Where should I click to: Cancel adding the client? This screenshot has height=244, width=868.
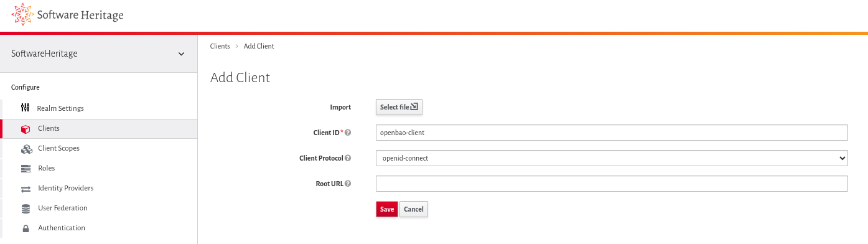(x=414, y=209)
